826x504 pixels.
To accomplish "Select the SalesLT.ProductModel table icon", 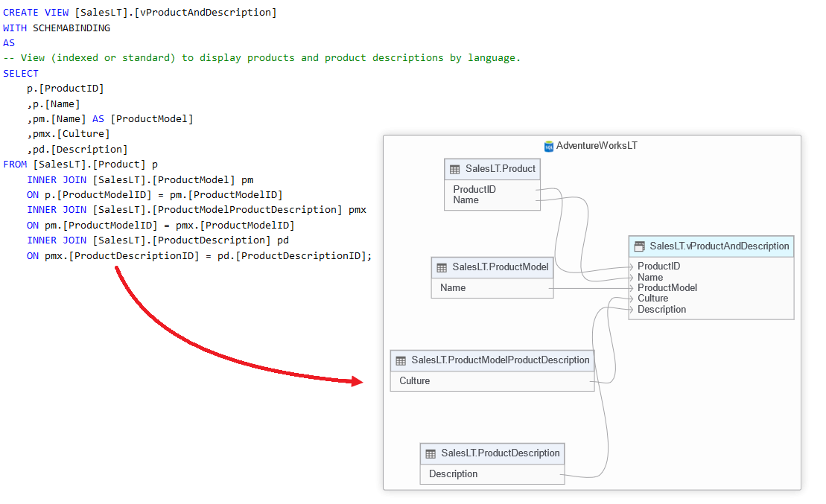I will coord(442,267).
